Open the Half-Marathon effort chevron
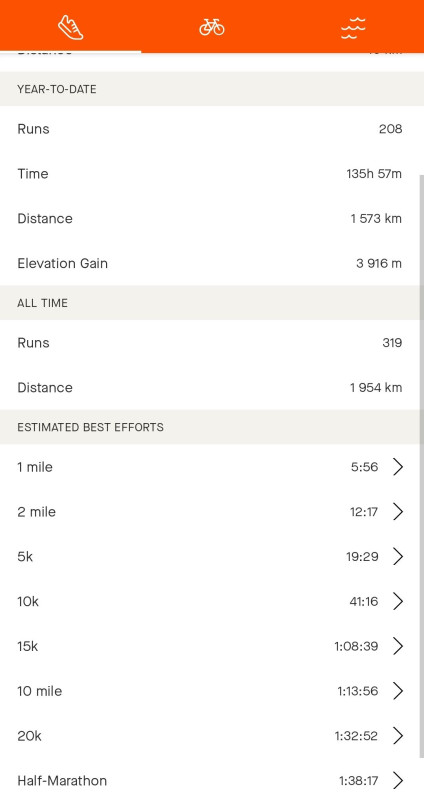This screenshot has width=424, height=800. click(398, 781)
